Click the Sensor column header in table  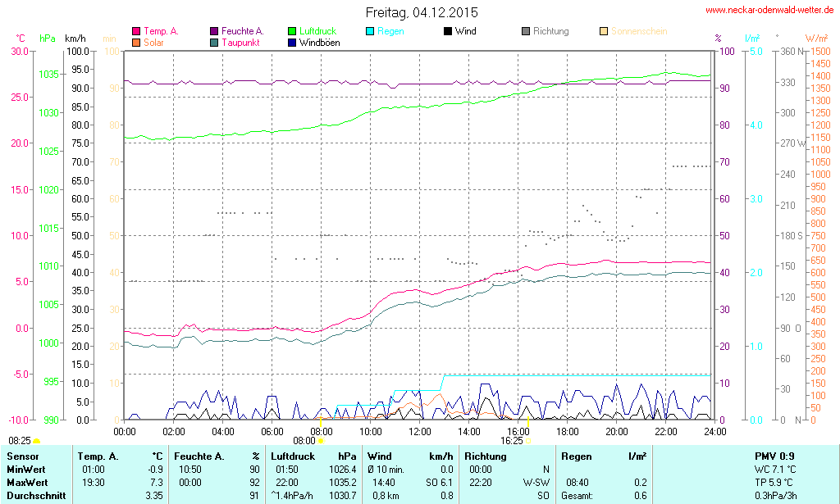coord(22,456)
